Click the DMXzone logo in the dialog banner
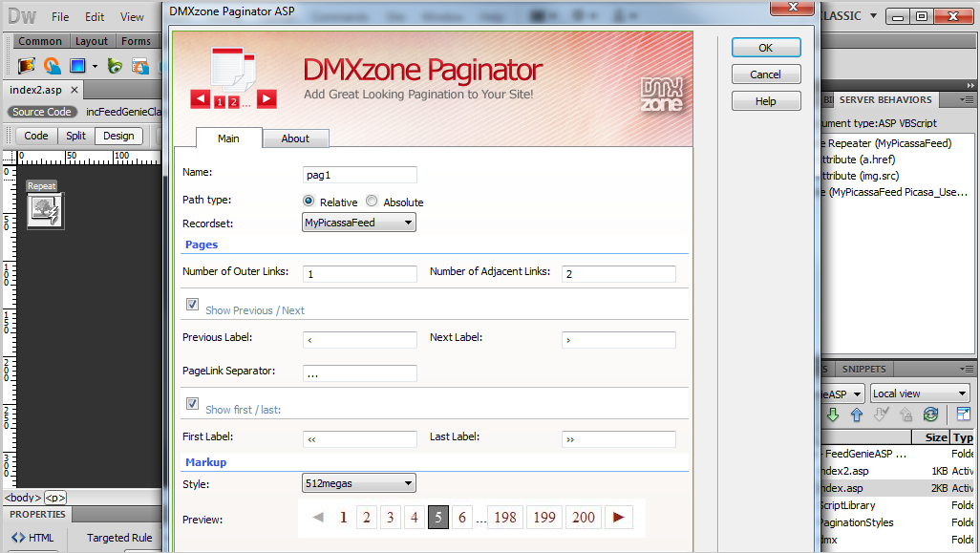980x553 pixels. 662,95
